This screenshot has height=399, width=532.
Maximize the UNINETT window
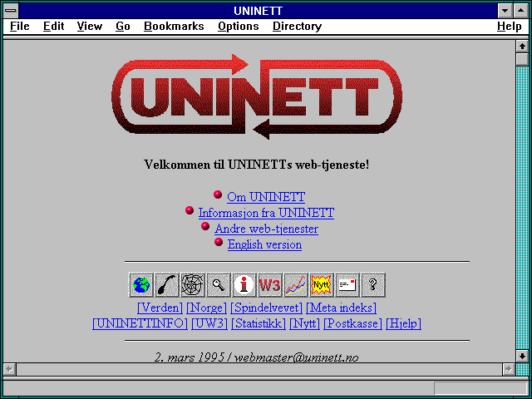click(x=521, y=11)
